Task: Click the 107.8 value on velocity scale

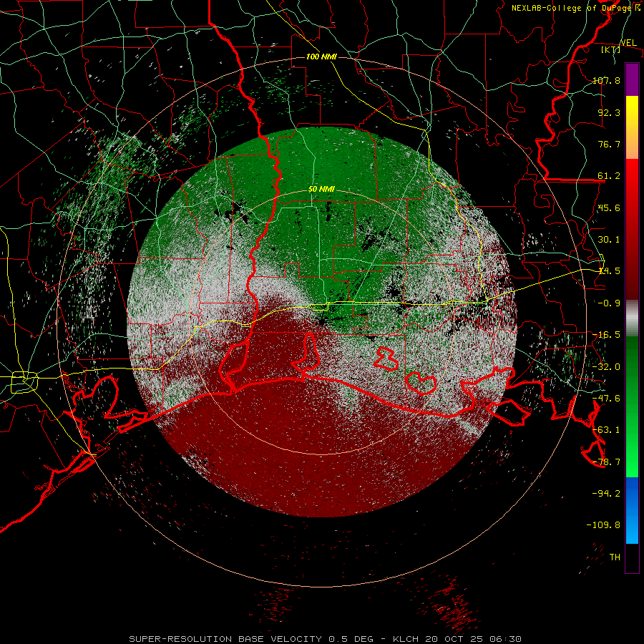Action: coord(606,80)
